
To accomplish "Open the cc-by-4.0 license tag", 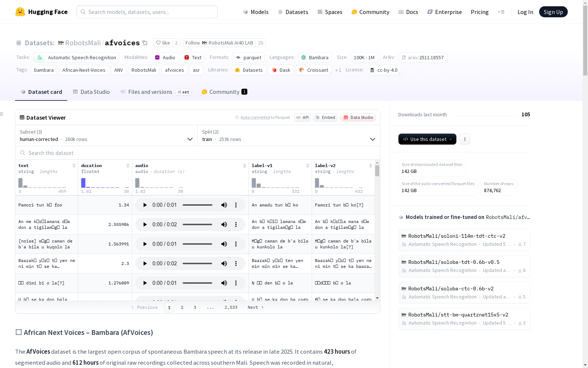I will coord(384,70).
